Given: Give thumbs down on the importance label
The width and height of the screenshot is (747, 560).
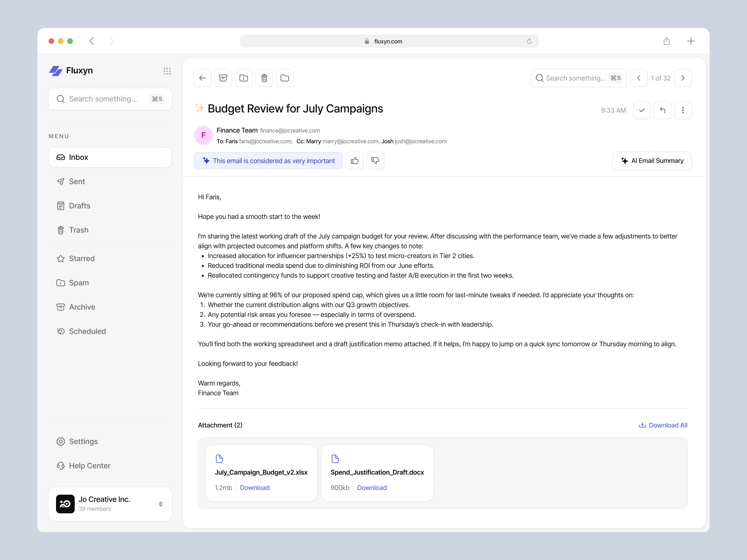Looking at the screenshot, I should [x=375, y=160].
